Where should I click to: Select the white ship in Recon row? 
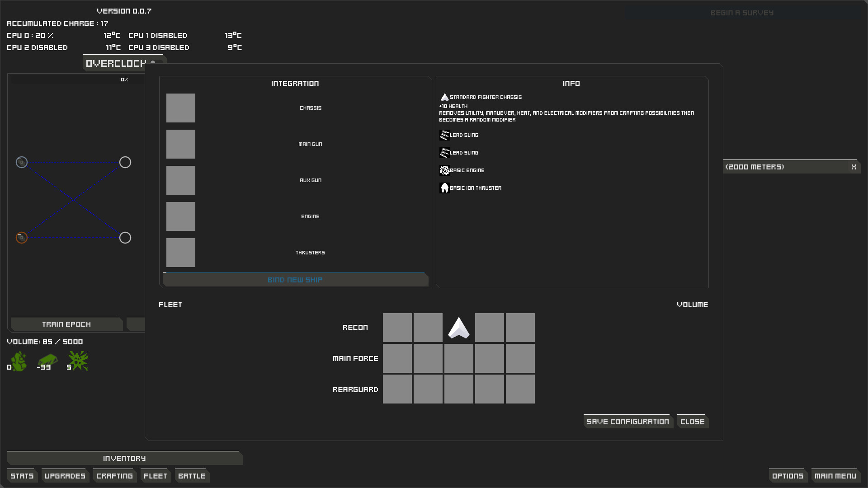458,328
